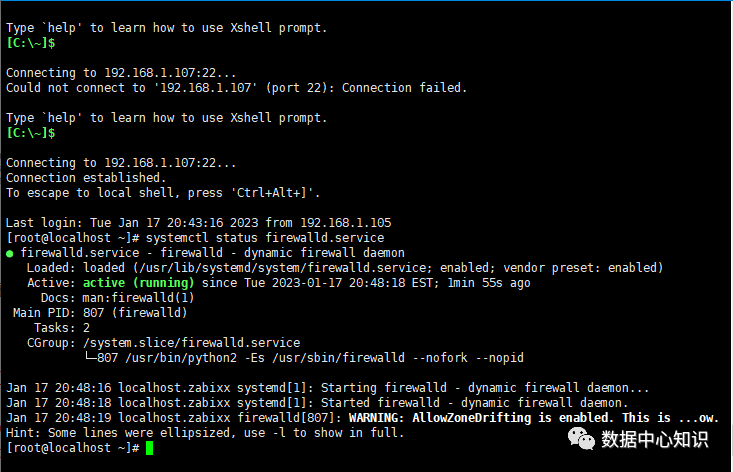Click the WeChat logo in the watermark
This screenshot has height=472, width=733.
(581, 439)
